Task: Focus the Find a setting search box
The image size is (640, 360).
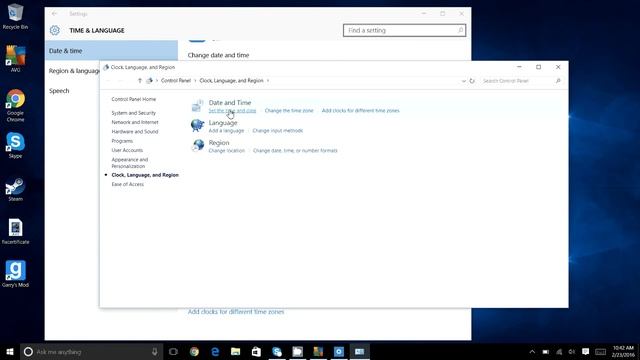Action: (x=404, y=30)
